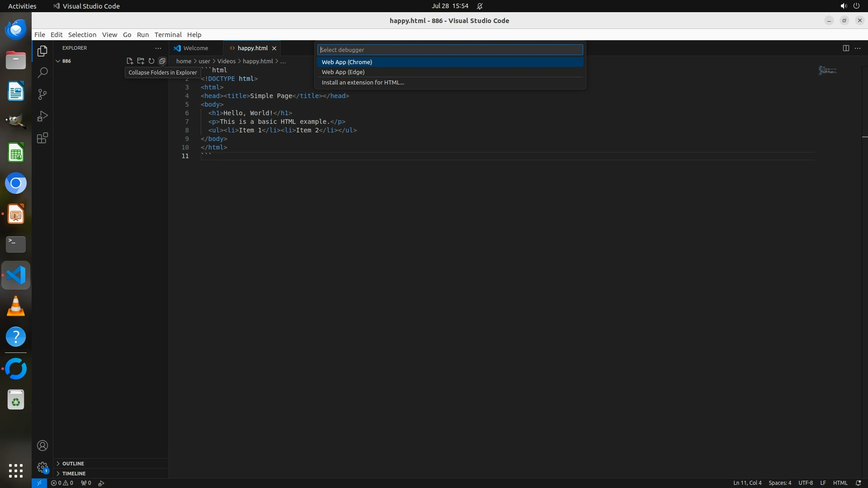Expand the OUTLINE section
This screenshot has width=868, height=488.
click(73, 464)
